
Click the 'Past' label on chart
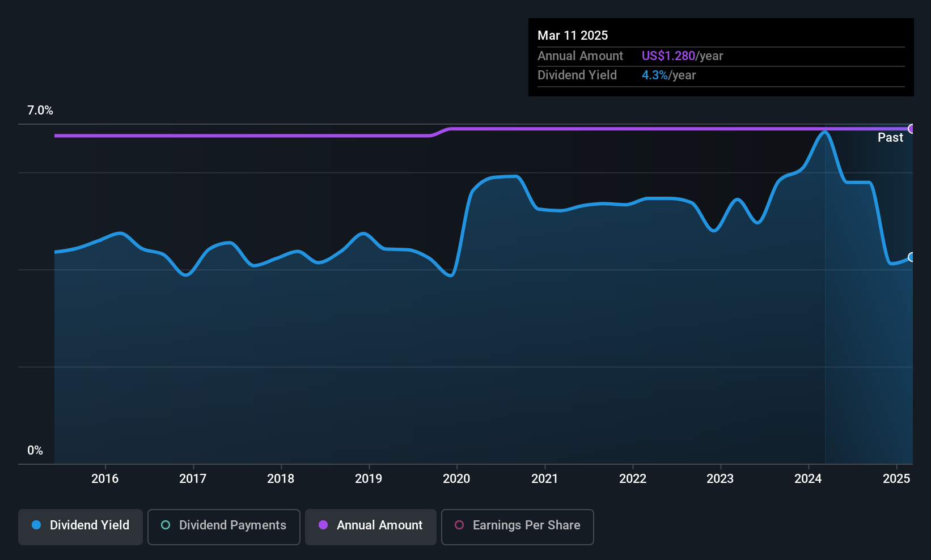click(x=890, y=137)
